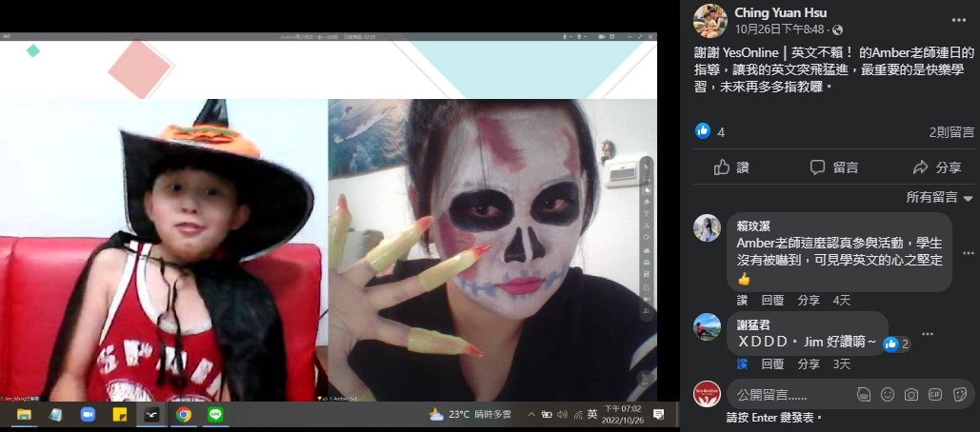
Task: Open Ching Yuan Hsu's profile picture
Action: (710, 21)
